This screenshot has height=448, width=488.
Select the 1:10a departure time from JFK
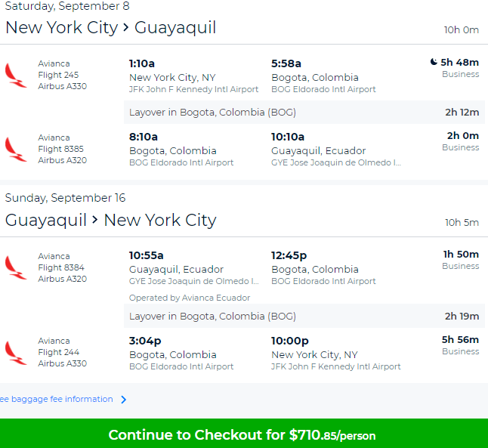pyautogui.click(x=142, y=63)
